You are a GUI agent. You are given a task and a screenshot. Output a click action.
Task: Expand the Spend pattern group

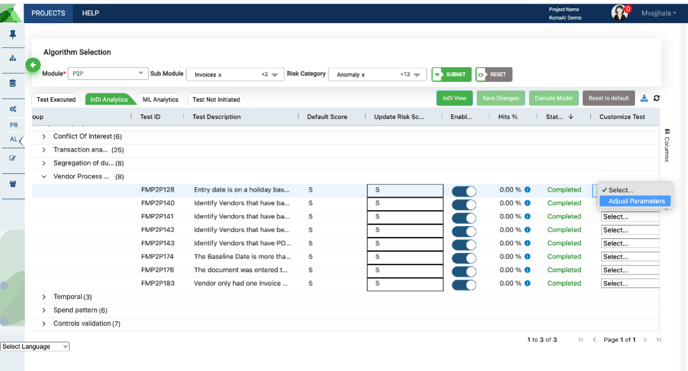point(44,310)
